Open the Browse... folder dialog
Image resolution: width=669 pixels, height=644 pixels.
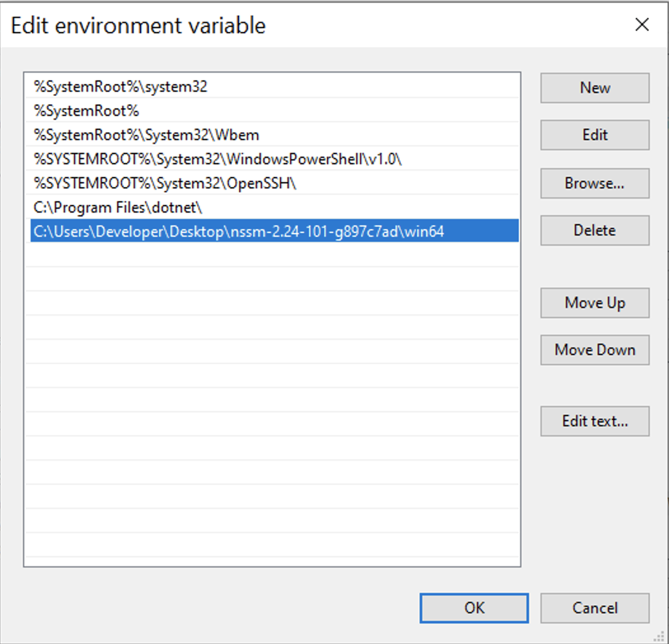(595, 183)
